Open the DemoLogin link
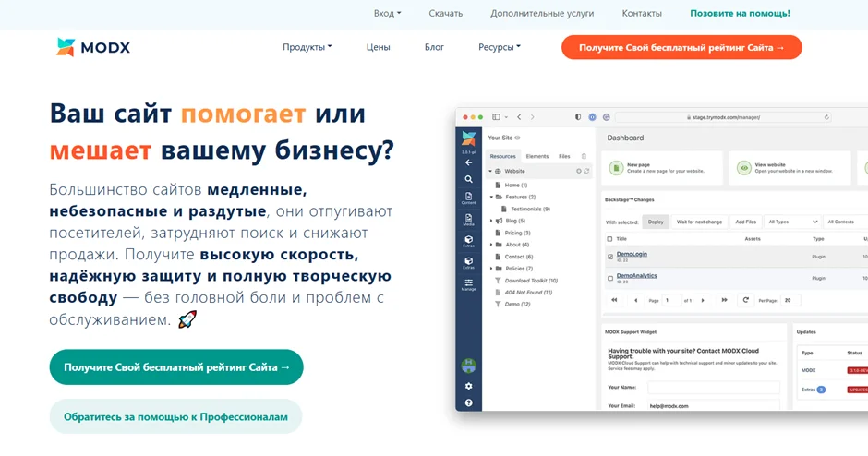Image resolution: width=868 pixels, height=456 pixels. [632, 254]
